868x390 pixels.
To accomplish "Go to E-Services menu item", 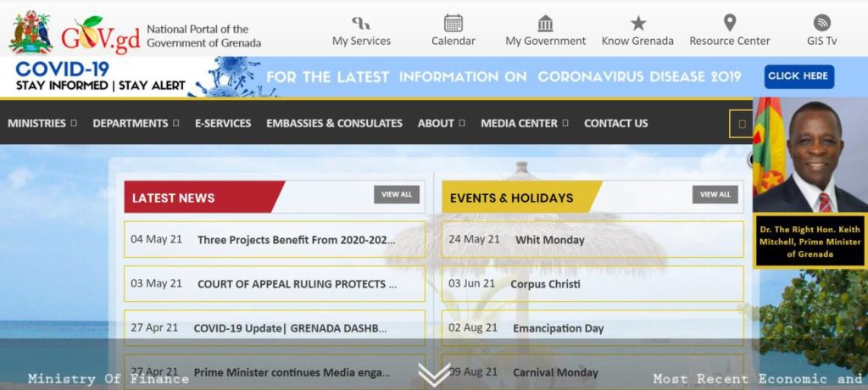I will pos(223,123).
